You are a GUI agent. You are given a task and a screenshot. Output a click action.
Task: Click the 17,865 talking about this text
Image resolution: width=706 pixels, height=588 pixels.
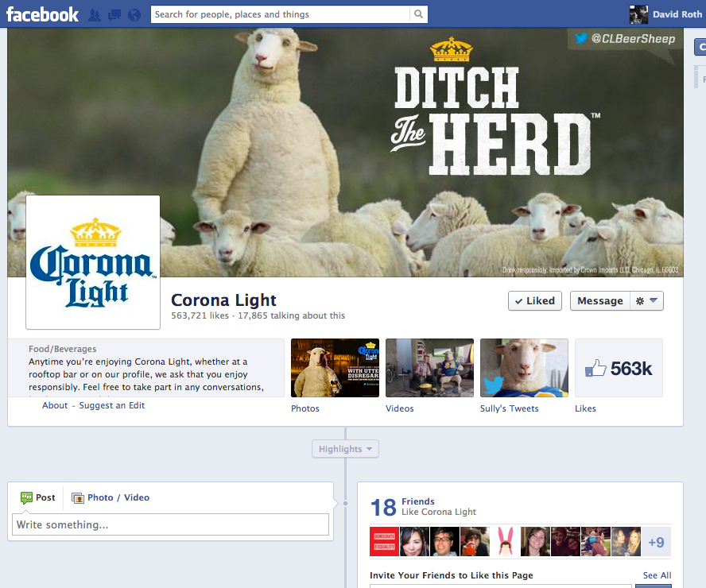click(x=291, y=315)
